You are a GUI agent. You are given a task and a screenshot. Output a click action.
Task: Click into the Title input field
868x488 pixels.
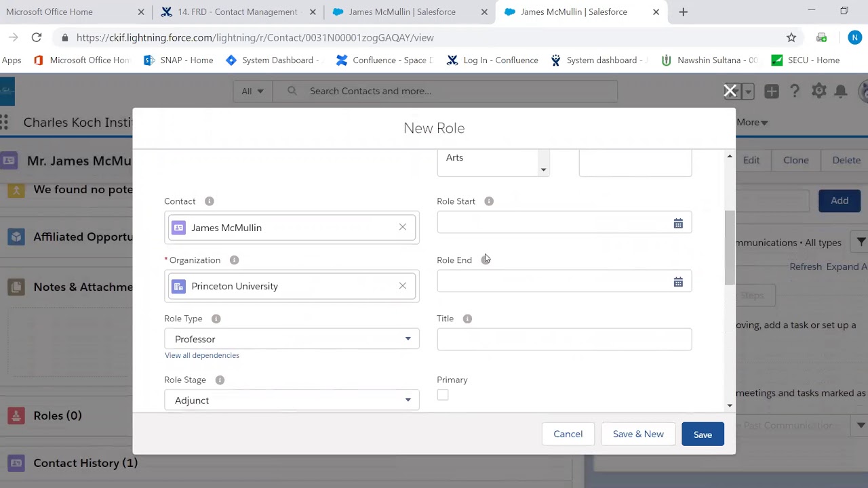coord(564,340)
